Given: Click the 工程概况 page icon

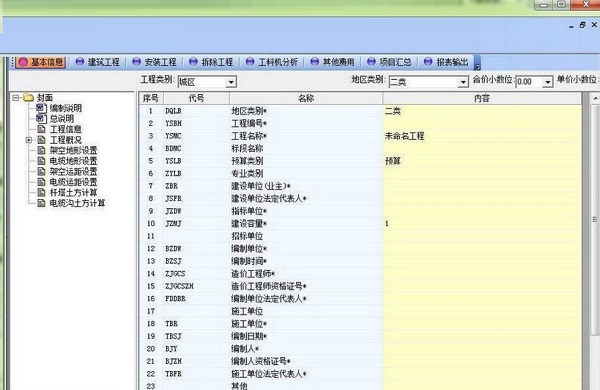Looking at the screenshot, I should point(41,140).
